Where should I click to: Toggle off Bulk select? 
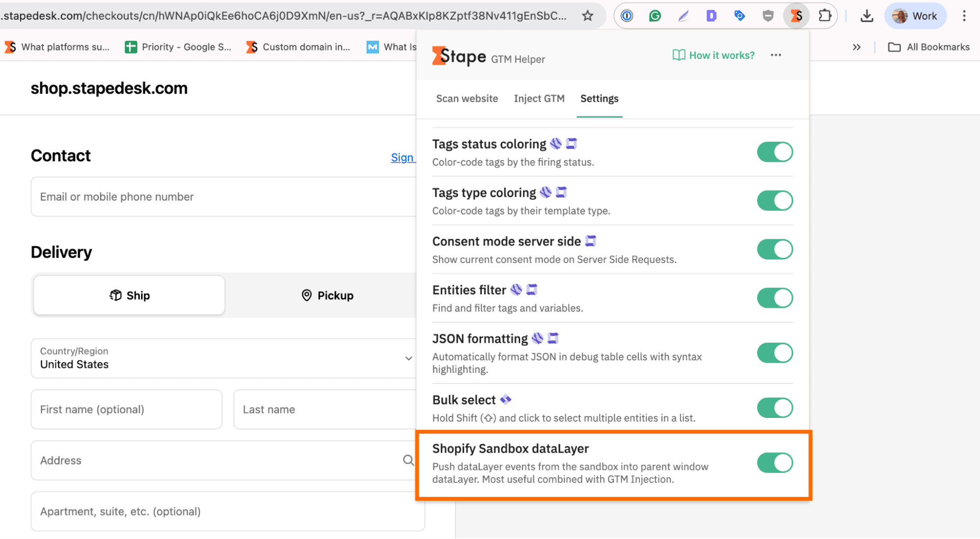click(x=775, y=408)
